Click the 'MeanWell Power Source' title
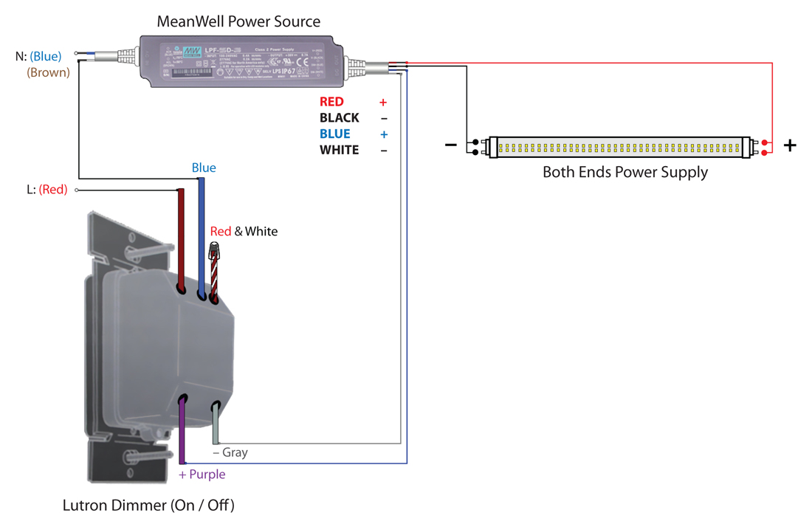The image size is (812, 524). (x=238, y=21)
